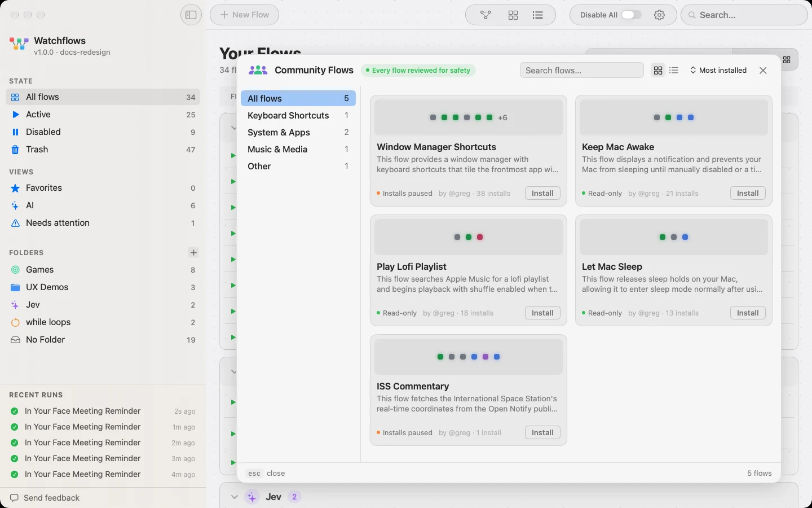Viewport: 812px width, 508px height.
Task: Open the UX Demos folder
Action: tap(103, 287)
